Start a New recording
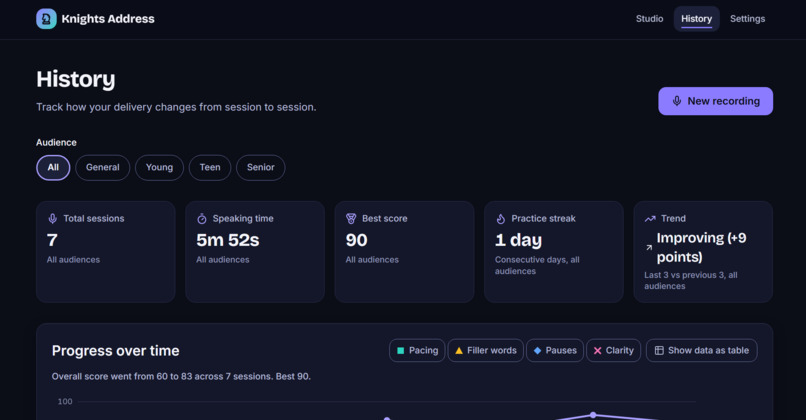Viewport: 806px width, 420px height. pyautogui.click(x=716, y=101)
